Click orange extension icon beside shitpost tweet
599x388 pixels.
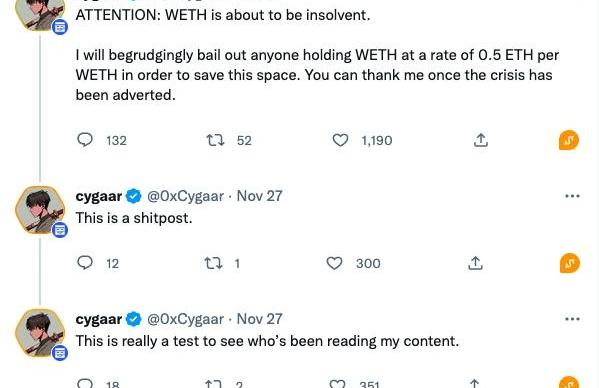tap(570, 263)
